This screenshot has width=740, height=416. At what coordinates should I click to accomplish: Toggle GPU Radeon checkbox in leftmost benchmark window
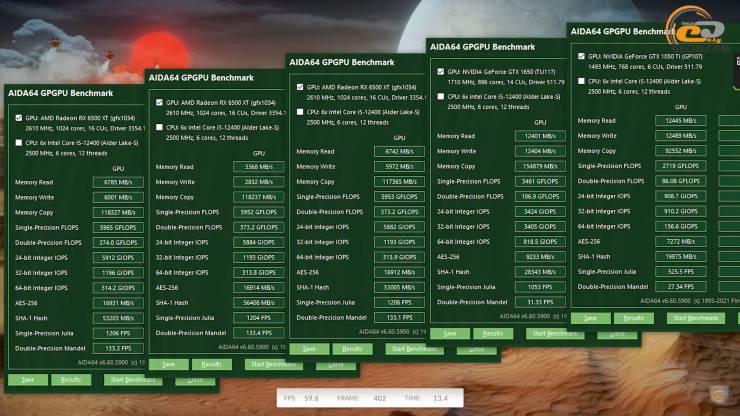click(x=18, y=118)
